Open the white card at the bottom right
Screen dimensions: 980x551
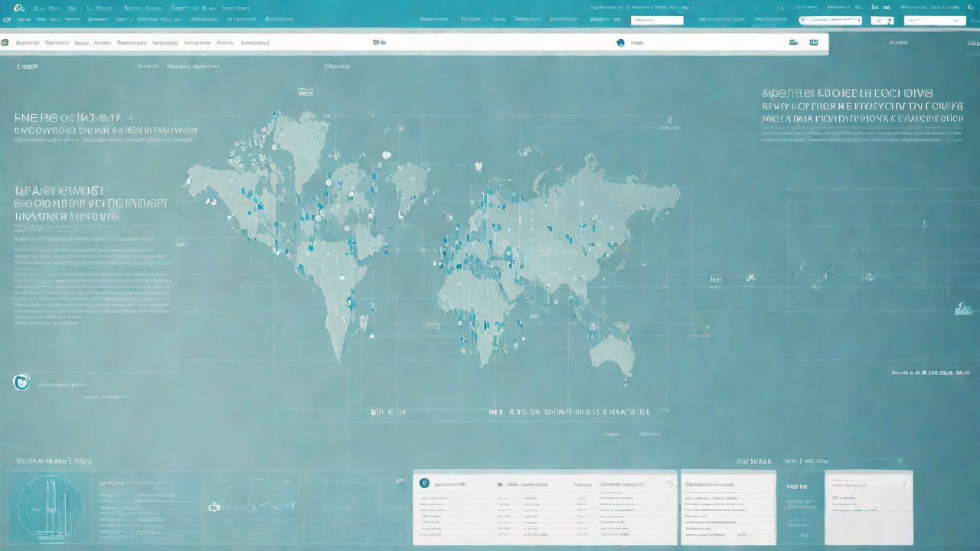coord(868,507)
